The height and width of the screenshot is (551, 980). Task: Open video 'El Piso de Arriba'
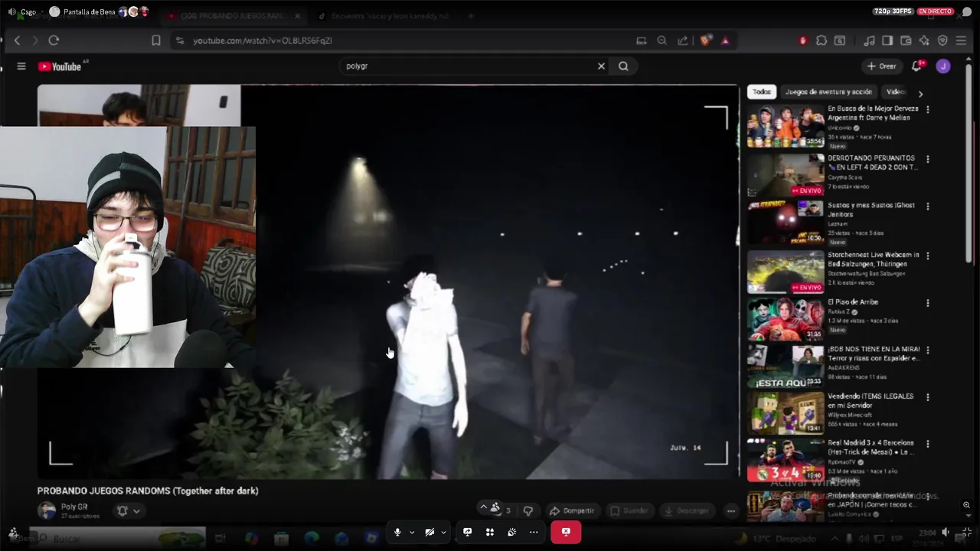pyautogui.click(x=853, y=302)
